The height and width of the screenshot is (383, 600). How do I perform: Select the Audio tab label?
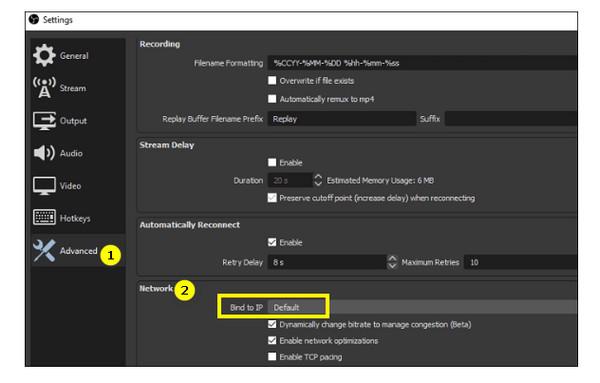(71, 153)
